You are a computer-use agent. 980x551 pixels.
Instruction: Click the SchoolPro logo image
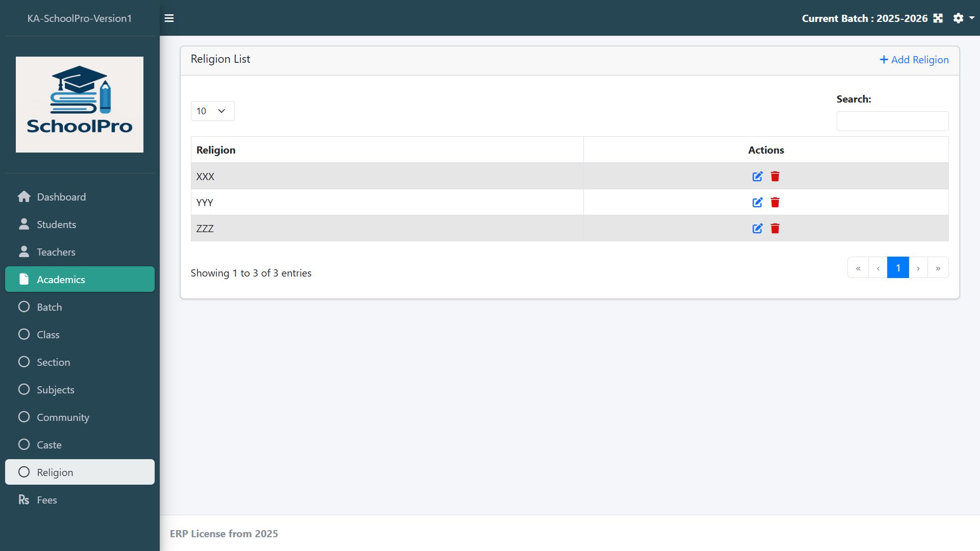pos(80,105)
